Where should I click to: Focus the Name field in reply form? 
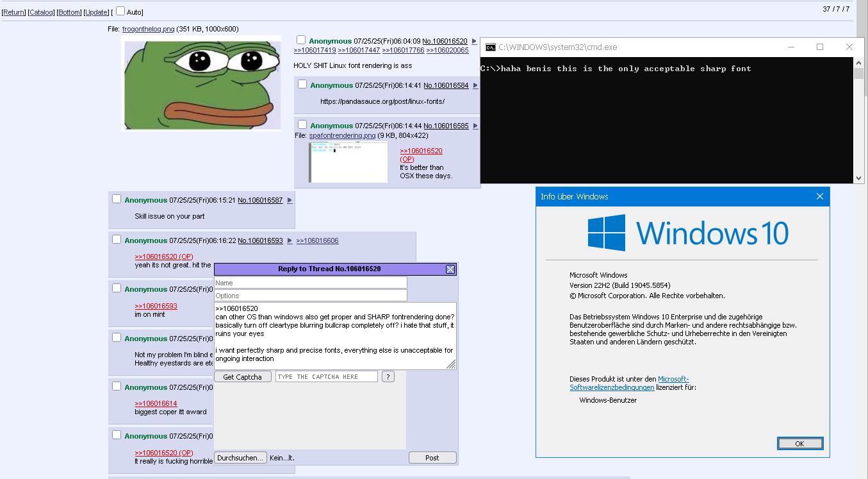click(x=311, y=283)
